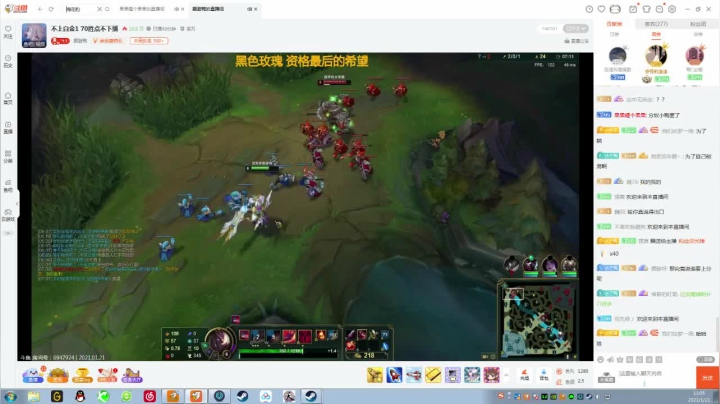Select the 贵宾(277) tab

[x=656, y=24]
